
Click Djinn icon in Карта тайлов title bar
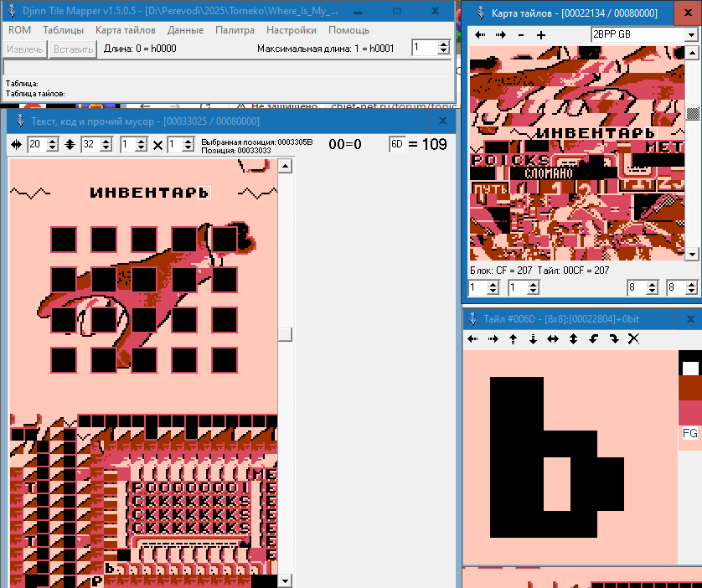[x=480, y=13]
